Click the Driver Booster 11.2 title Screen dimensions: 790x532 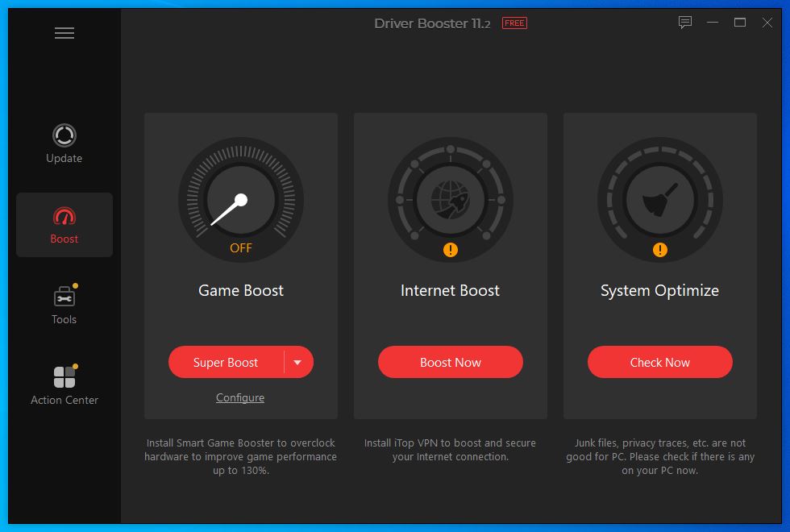[x=432, y=23]
